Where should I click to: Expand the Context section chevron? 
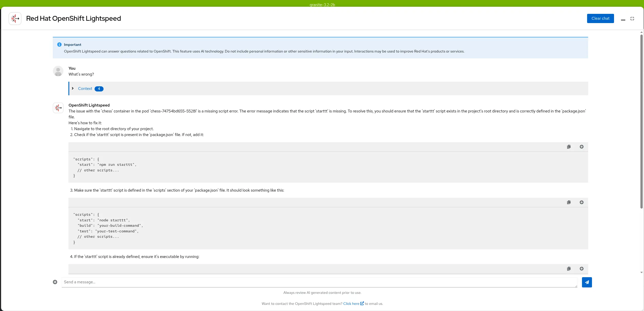73,88
